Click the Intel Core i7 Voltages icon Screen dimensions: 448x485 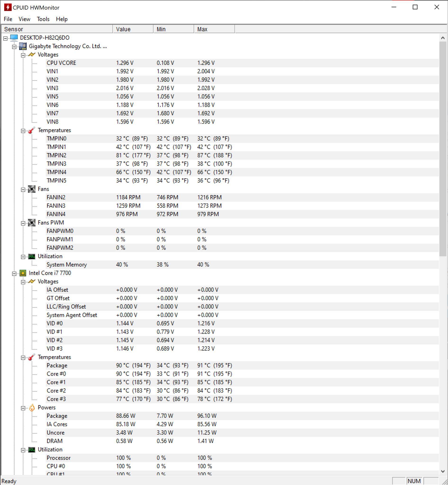pyautogui.click(x=32, y=281)
